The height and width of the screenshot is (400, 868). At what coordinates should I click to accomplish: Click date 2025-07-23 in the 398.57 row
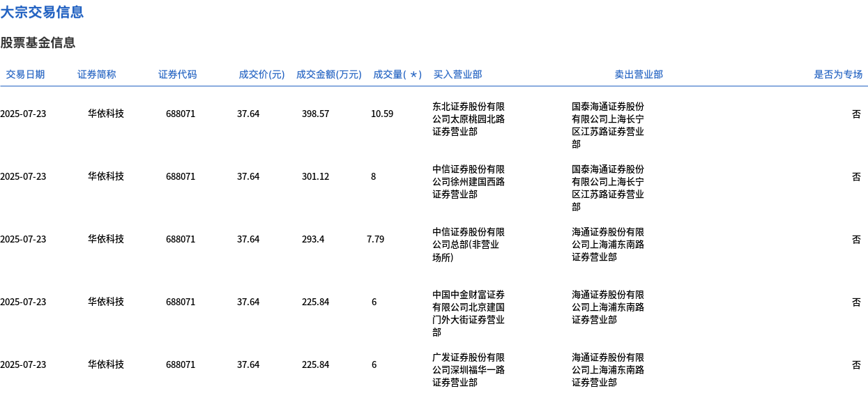click(x=23, y=114)
